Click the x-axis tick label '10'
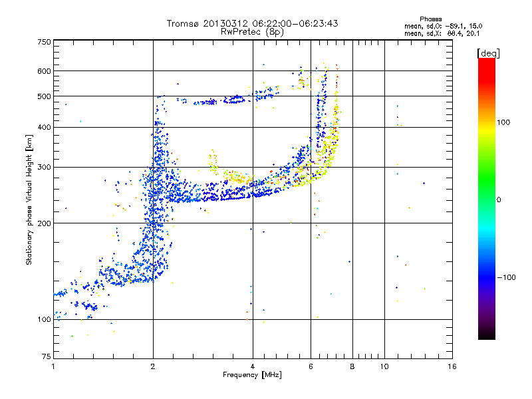 tap(384, 366)
